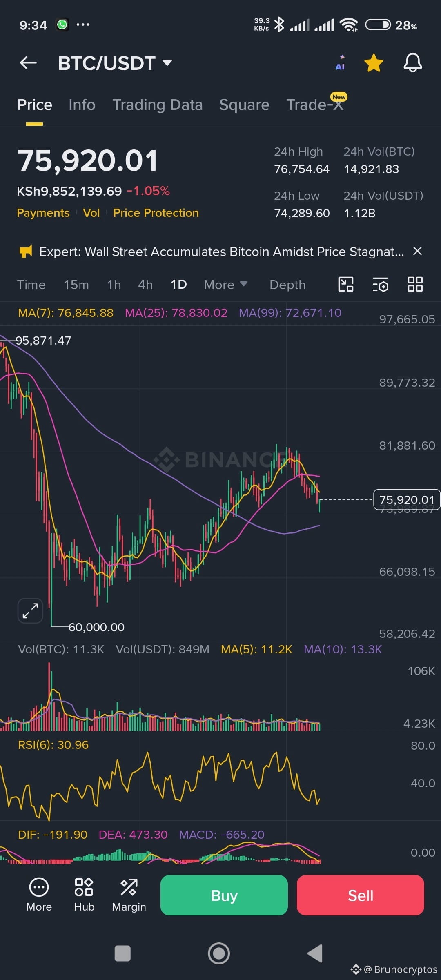The height and width of the screenshot is (980, 441).
Task: Tap the Android home circle button
Action: pos(219,953)
